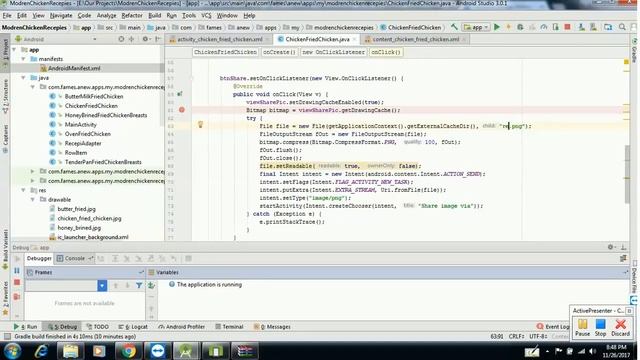Select TenderPanFriedChickenBreasts class in tree
This screenshot has height=360, width=640.
(103, 162)
